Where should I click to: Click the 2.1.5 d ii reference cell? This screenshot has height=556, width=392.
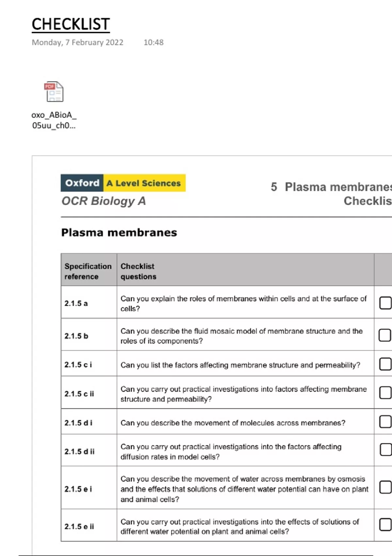[x=79, y=452]
